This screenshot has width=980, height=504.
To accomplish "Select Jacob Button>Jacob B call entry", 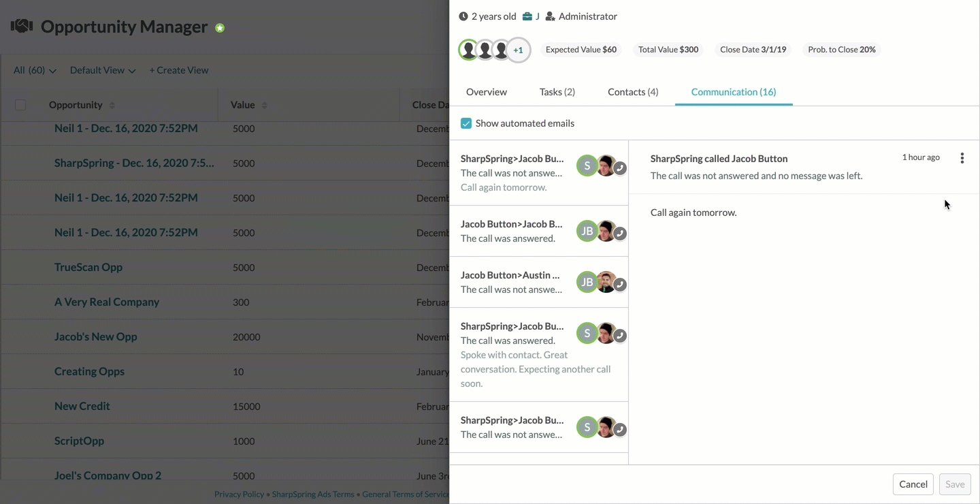I will point(539,232).
